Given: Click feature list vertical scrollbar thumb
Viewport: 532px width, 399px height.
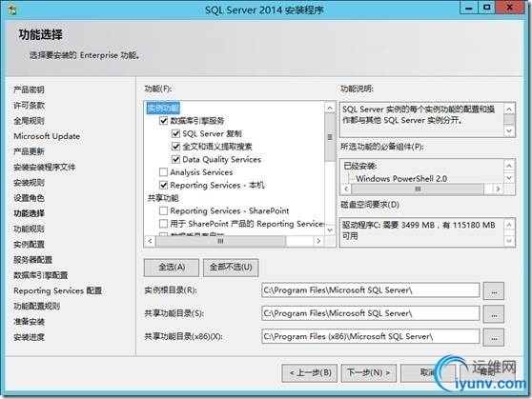Looking at the screenshot, I should click(x=330, y=137).
